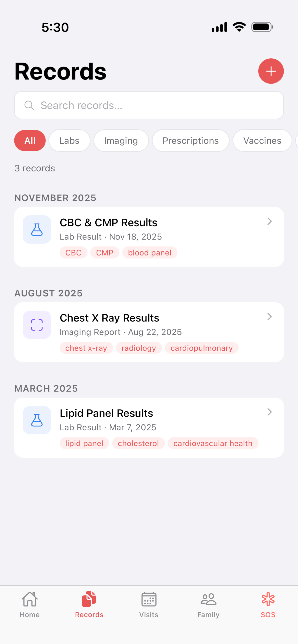
Task: Expand CBC & CMP Results chevron
Action: [x=269, y=221]
